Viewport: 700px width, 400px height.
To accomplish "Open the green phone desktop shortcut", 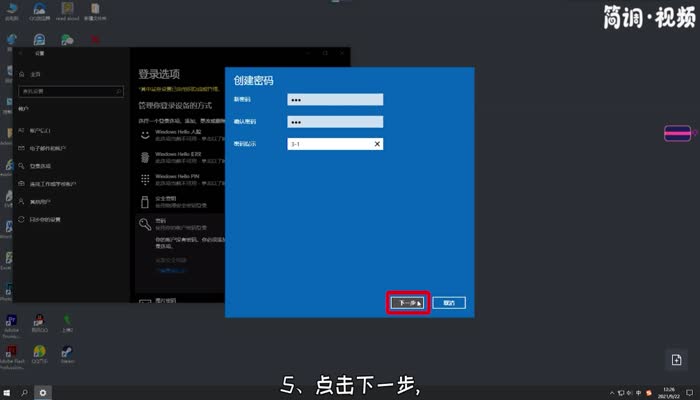I will tap(67, 323).
